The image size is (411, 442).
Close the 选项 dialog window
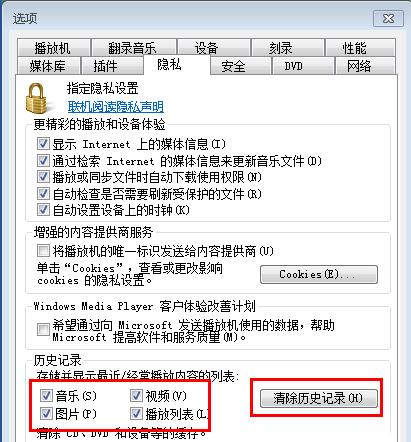pyautogui.click(x=388, y=18)
